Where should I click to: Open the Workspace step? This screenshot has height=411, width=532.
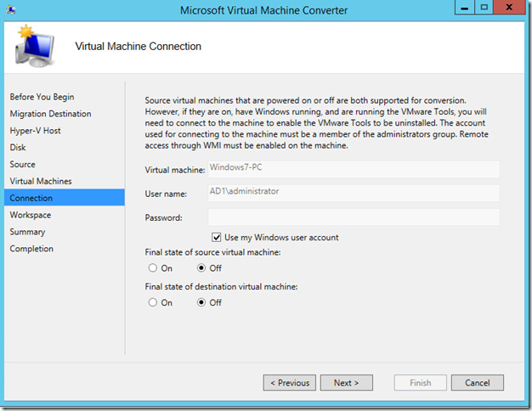[x=31, y=215]
